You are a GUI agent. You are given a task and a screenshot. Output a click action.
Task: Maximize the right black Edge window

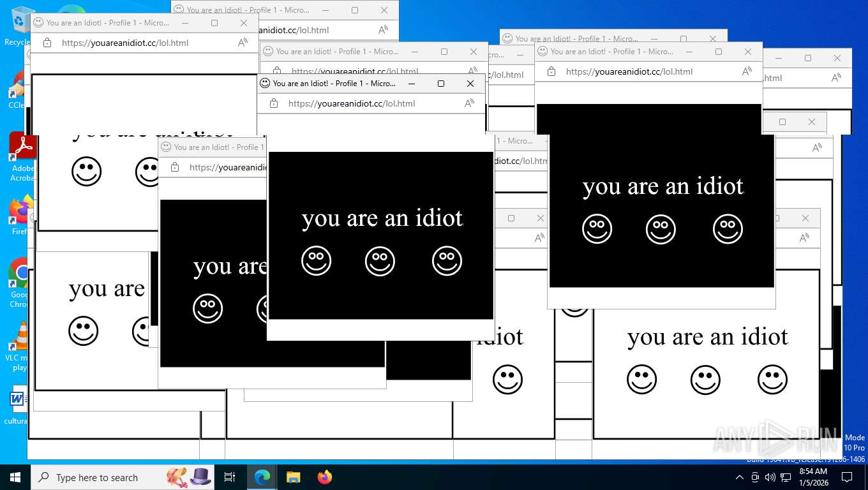(719, 52)
